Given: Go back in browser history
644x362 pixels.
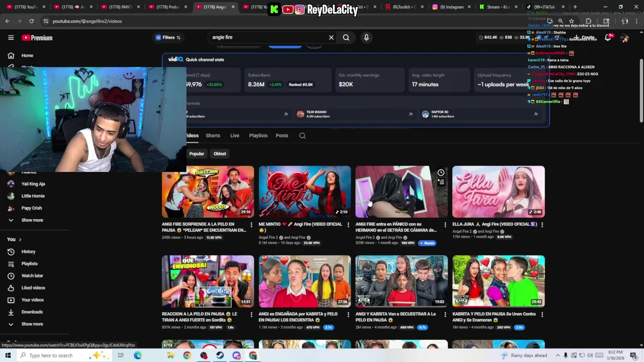Looking at the screenshot, I should pyautogui.click(x=7, y=21).
